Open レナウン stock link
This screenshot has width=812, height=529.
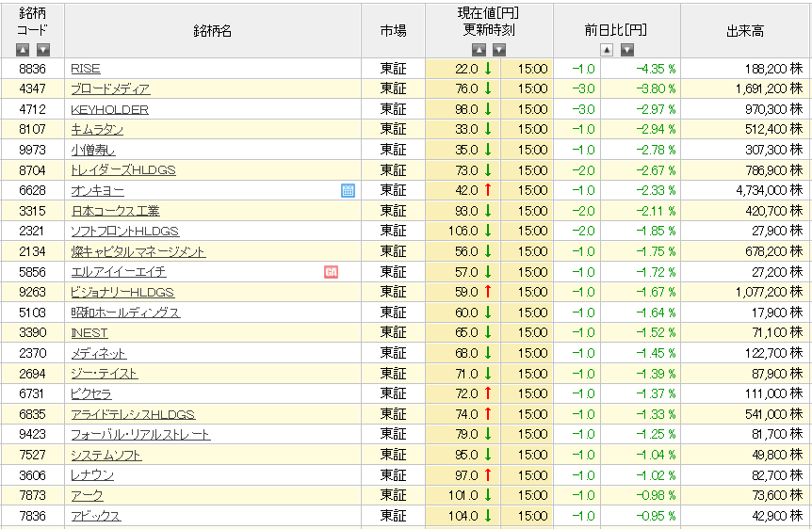92,475
